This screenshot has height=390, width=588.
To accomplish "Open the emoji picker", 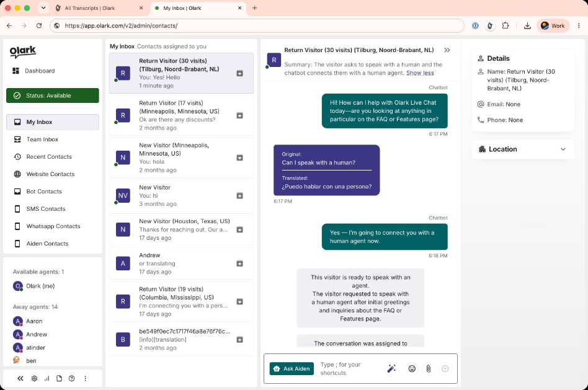I will 412,369.
